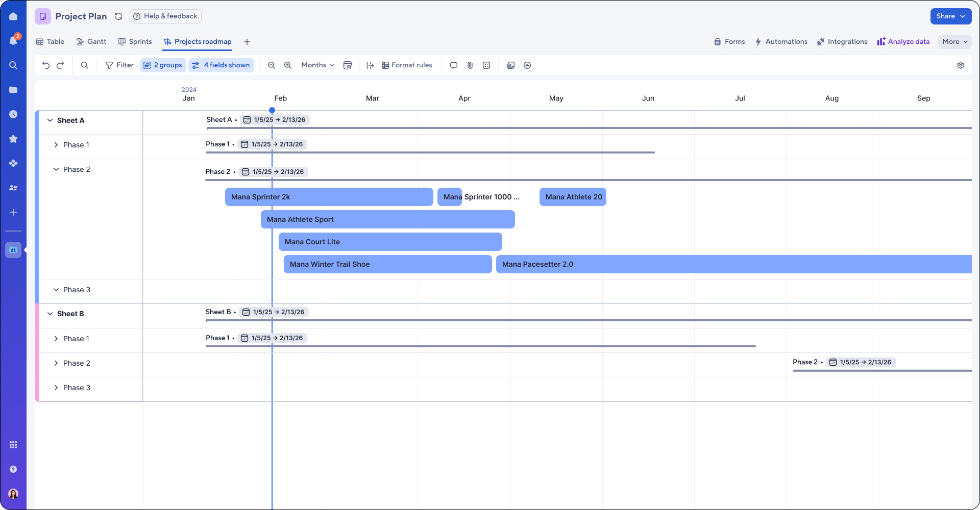Click the refresh icon beside Project Plan
The height and width of the screenshot is (510, 980).
[x=118, y=16]
